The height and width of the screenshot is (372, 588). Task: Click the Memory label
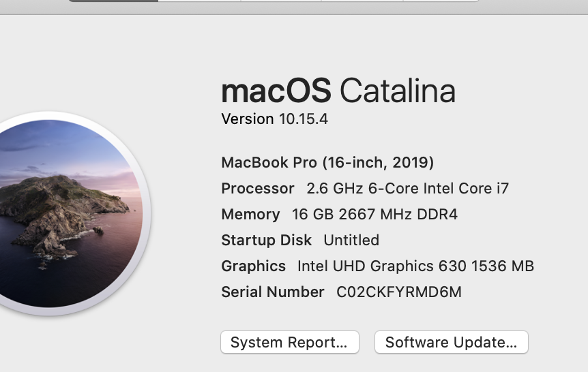pos(250,215)
